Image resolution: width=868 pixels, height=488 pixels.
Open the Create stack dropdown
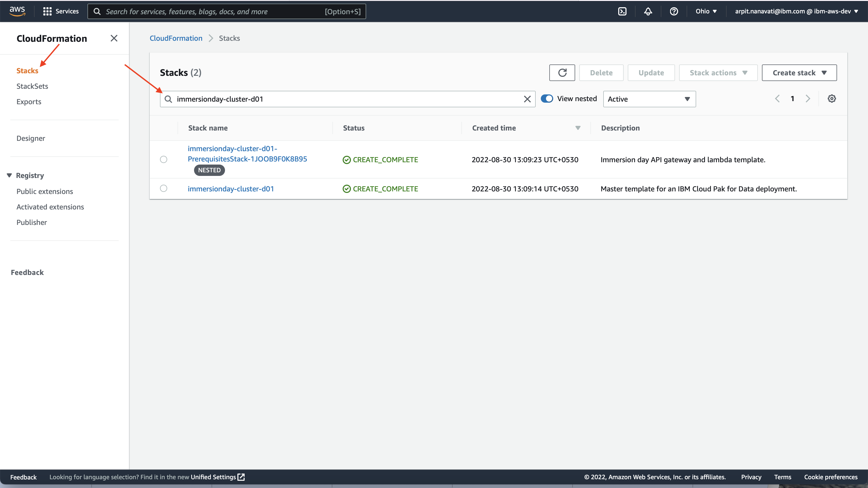click(x=799, y=73)
